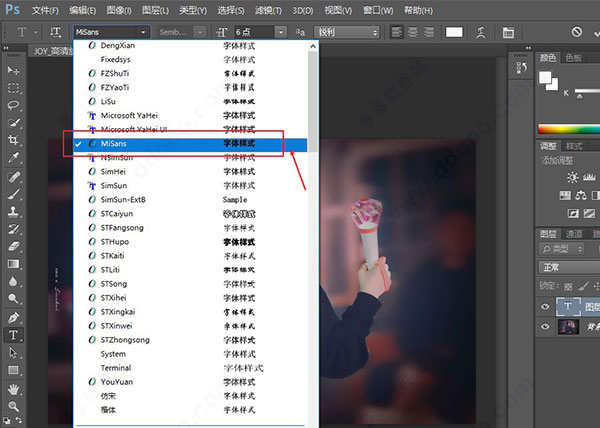Open the History panel icon
This screenshot has height=428, width=600.
coord(521,68)
